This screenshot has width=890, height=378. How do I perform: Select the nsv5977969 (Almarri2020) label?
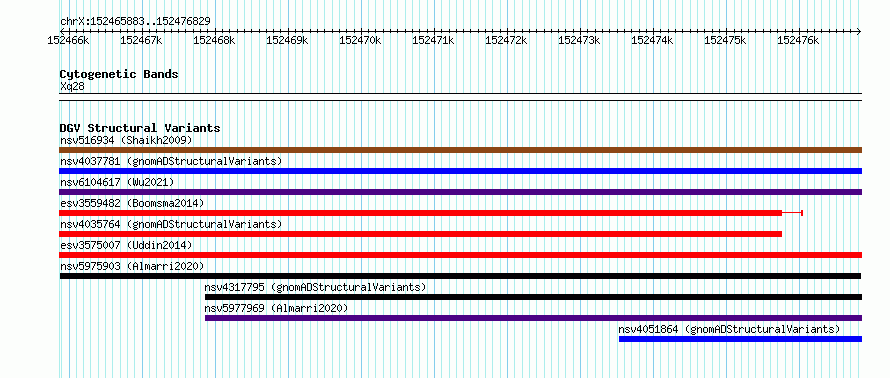click(276, 308)
